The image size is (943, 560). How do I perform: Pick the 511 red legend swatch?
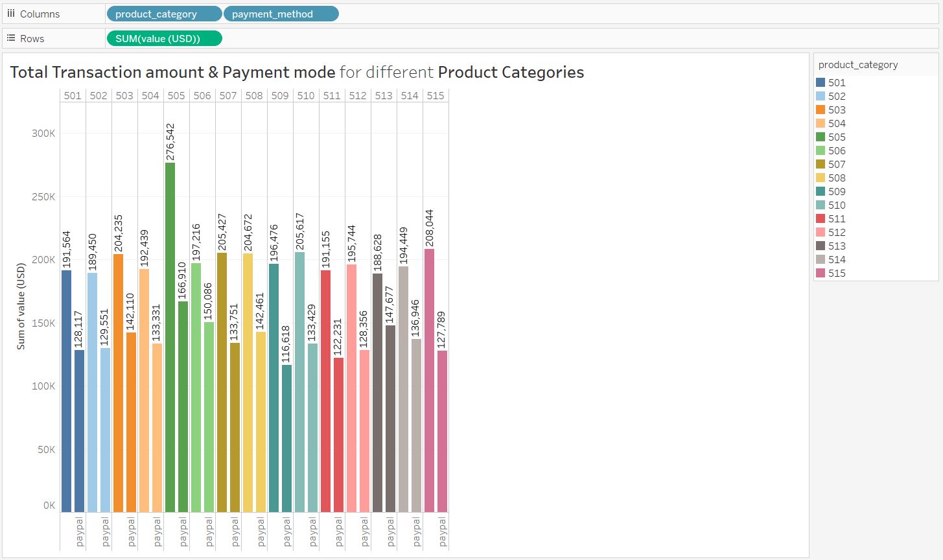pyautogui.click(x=821, y=218)
